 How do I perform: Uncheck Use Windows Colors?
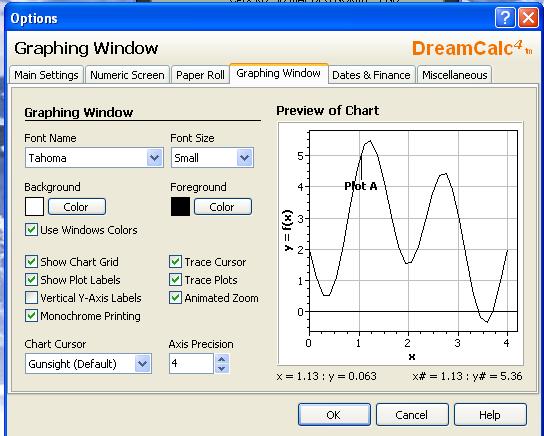click(x=31, y=230)
